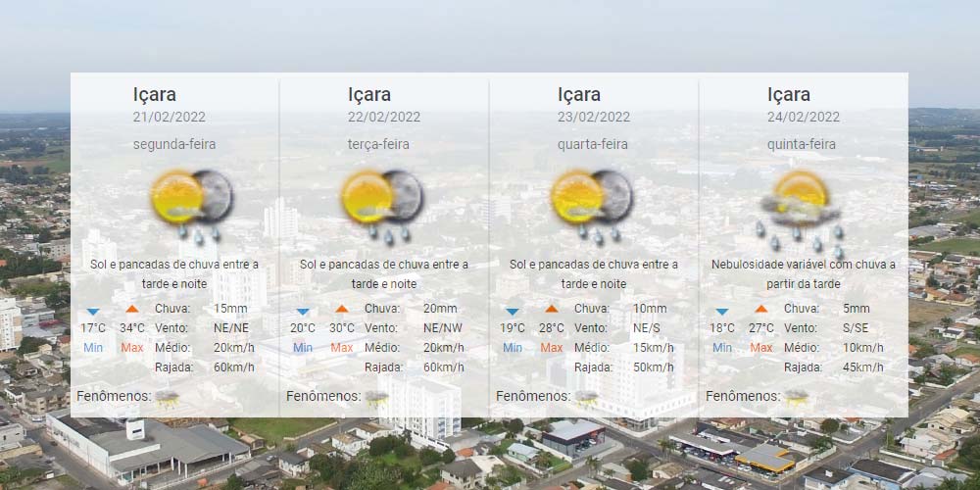Click the Fenômenos storm icon for 23/02/2022
The image size is (980, 490).
coord(587,397)
